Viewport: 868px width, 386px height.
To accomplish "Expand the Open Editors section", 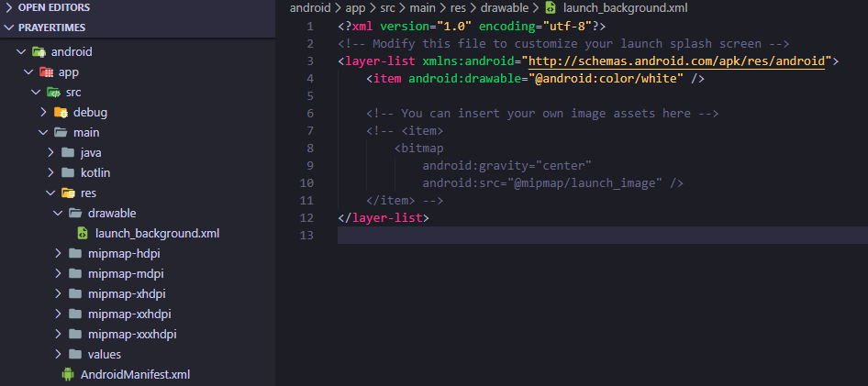I will point(9,7).
